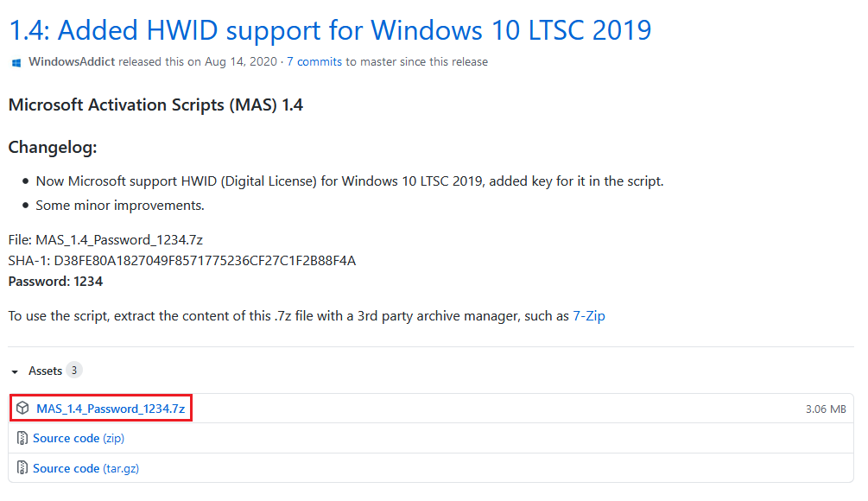This screenshot has width=868, height=501.
Task: Download MAS_1.4_Password_1234.7z asset
Action: pyautogui.click(x=111, y=409)
